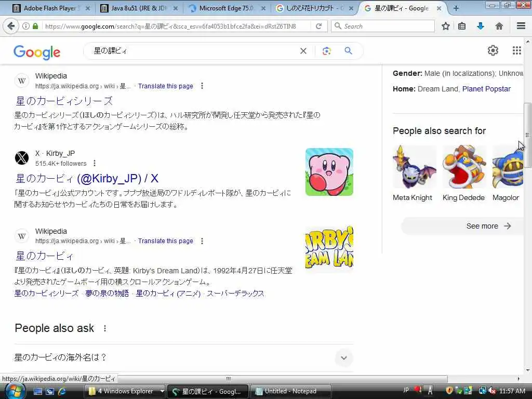This screenshot has height=399, width=532.
Task: Click the browser back arrow button
Action: pyautogui.click(x=11, y=26)
